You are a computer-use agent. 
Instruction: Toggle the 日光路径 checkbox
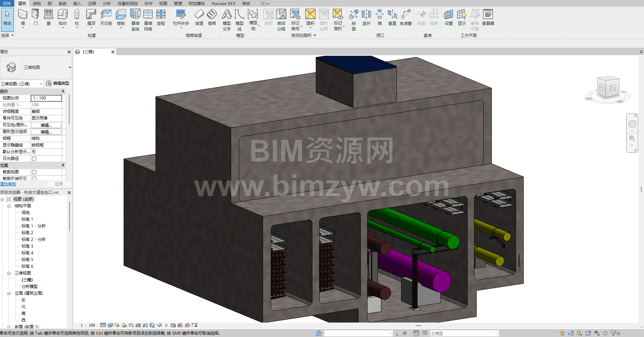[x=34, y=159]
